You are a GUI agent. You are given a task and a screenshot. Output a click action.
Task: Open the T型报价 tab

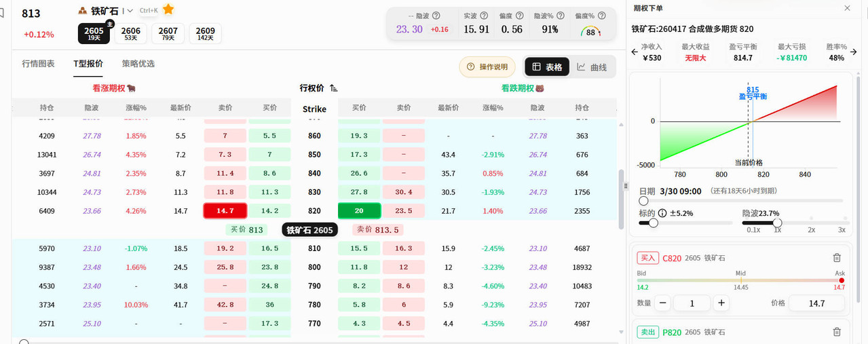click(x=88, y=64)
